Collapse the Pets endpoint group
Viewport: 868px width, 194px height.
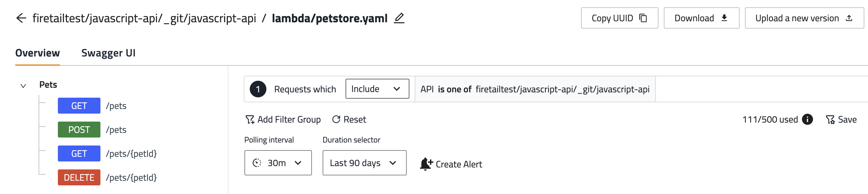(x=23, y=86)
